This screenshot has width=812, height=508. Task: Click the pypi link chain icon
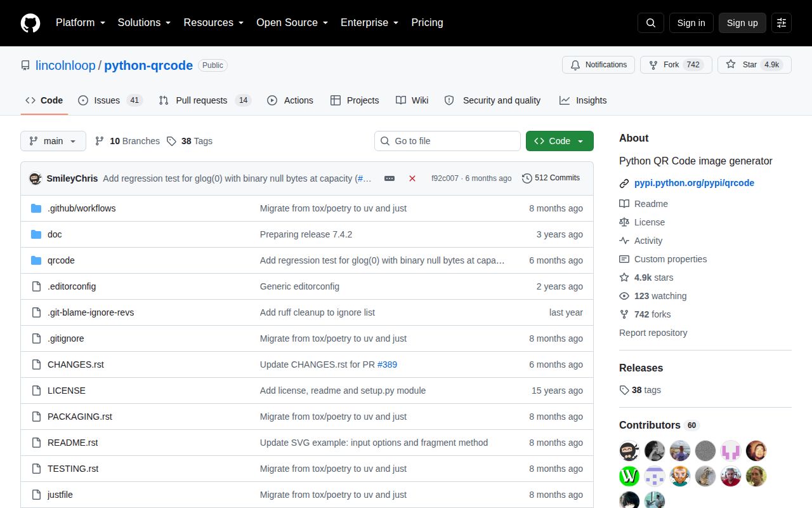point(624,184)
